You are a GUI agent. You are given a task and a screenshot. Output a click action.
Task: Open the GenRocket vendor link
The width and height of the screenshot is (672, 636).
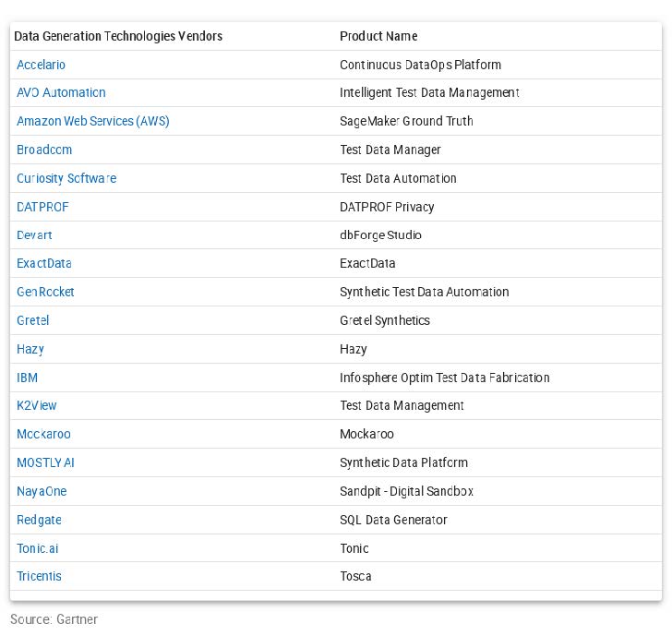pos(45,292)
